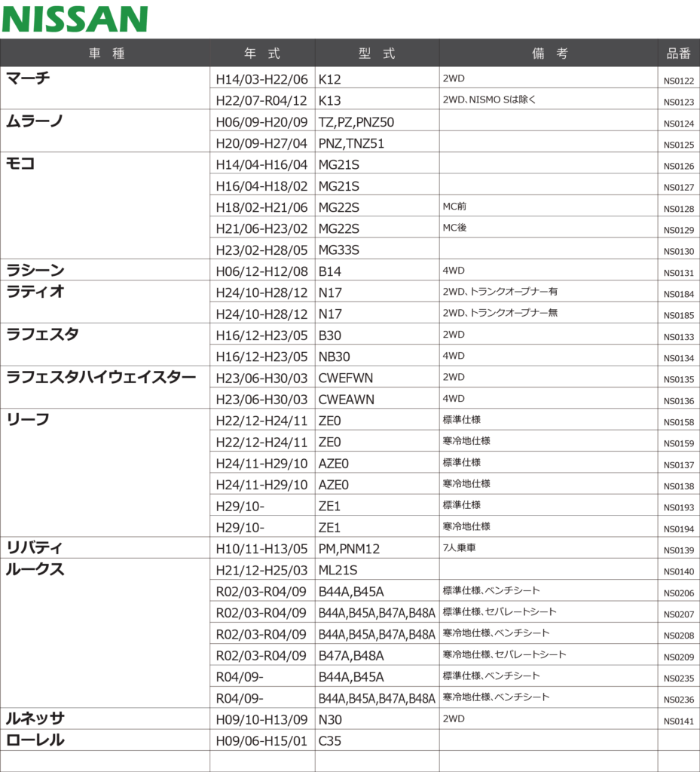Click the PM,PNM12 model code cell

pos(349,549)
